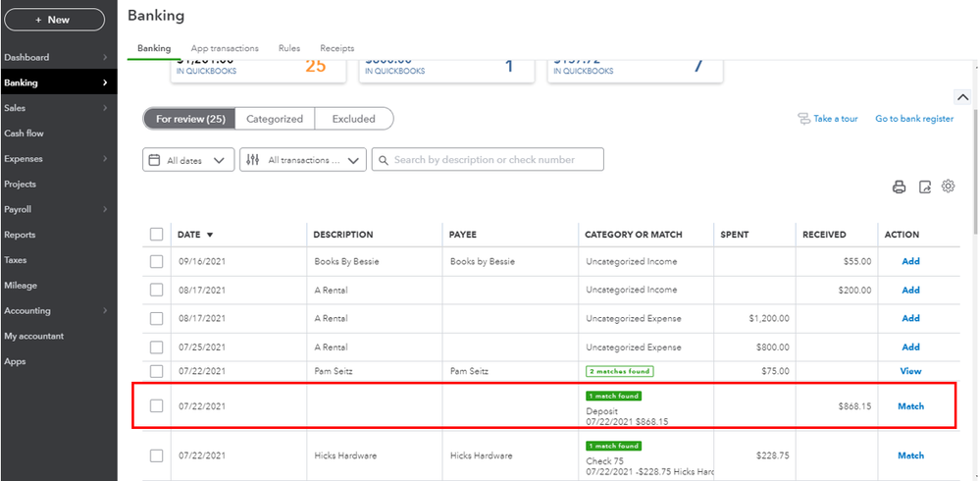980x481 pixels.
Task: Click the print icon above the table
Action: [x=899, y=187]
